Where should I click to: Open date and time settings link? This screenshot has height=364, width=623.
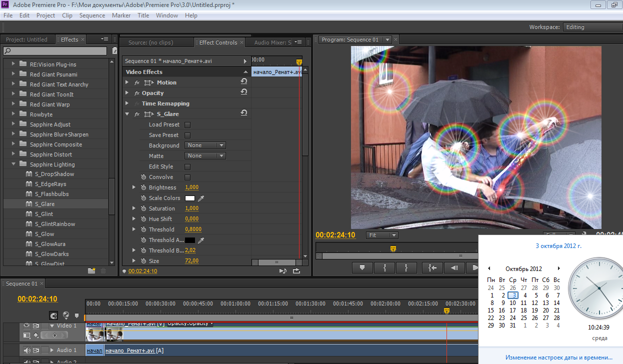click(558, 357)
